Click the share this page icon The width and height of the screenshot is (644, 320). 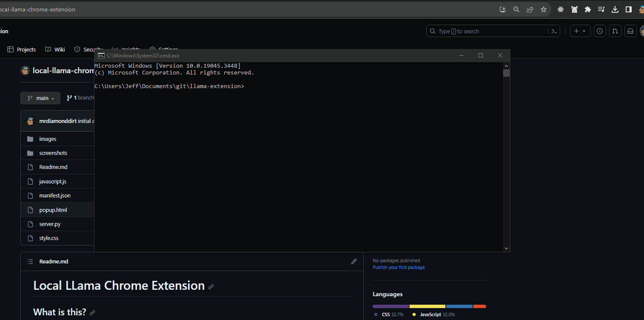530,9
